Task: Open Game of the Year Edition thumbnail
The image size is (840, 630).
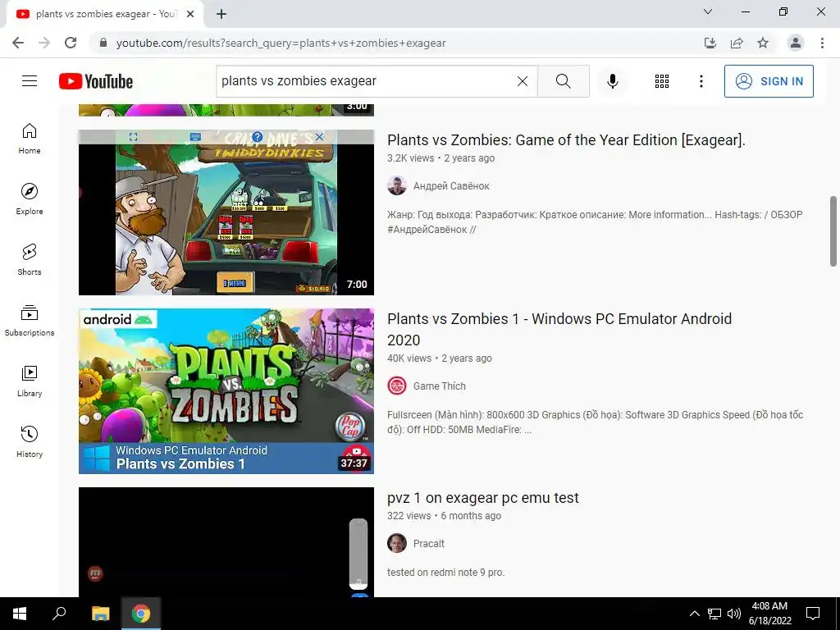Action: 226,212
